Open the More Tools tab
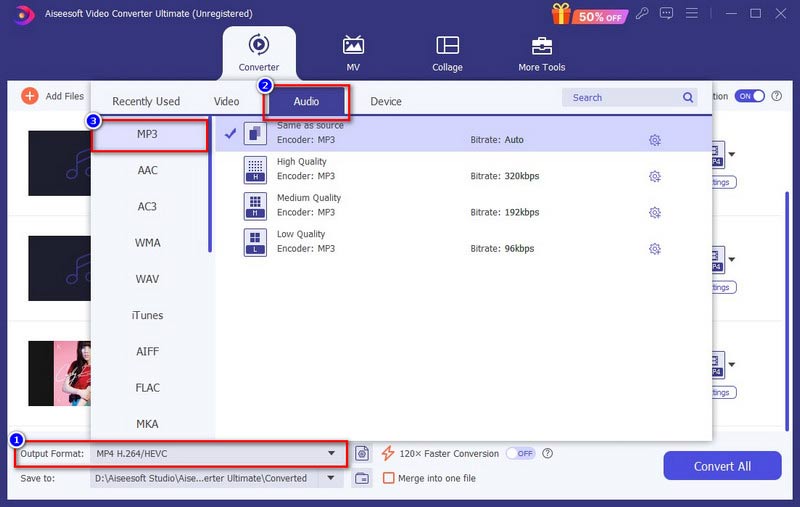The image size is (800, 507). (x=541, y=53)
